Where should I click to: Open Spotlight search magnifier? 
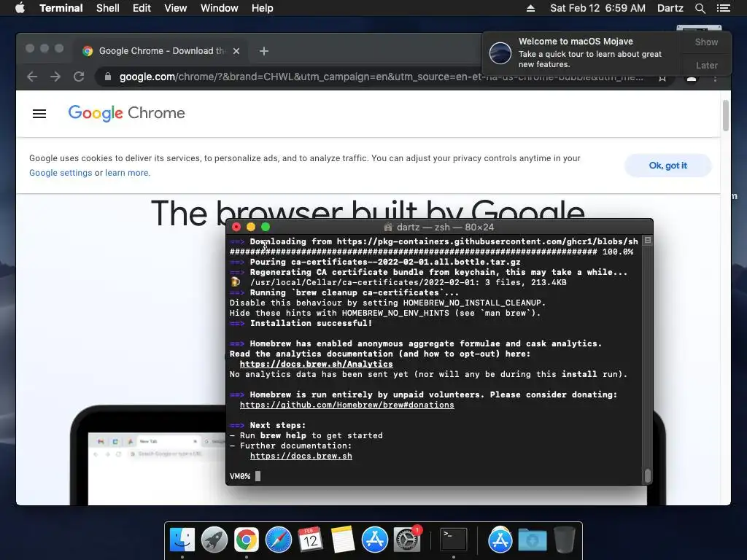(700, 8)
